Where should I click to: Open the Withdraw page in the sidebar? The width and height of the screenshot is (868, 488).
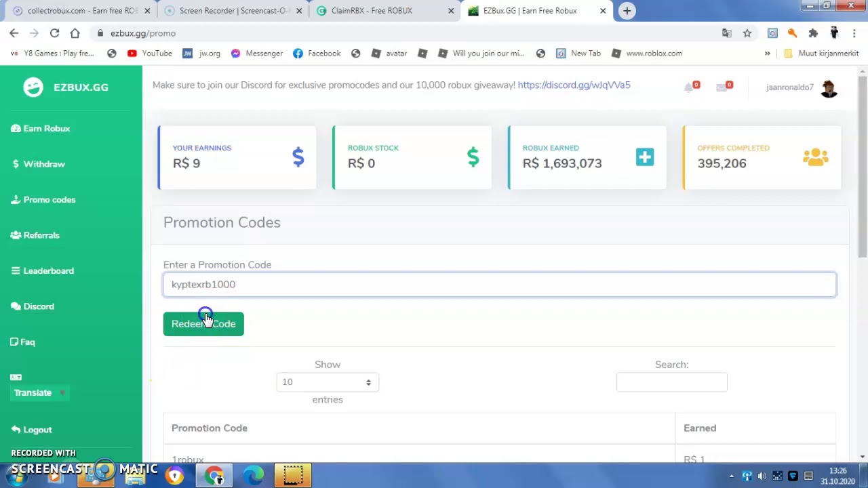pyautogui.click(x=38, y=164)
